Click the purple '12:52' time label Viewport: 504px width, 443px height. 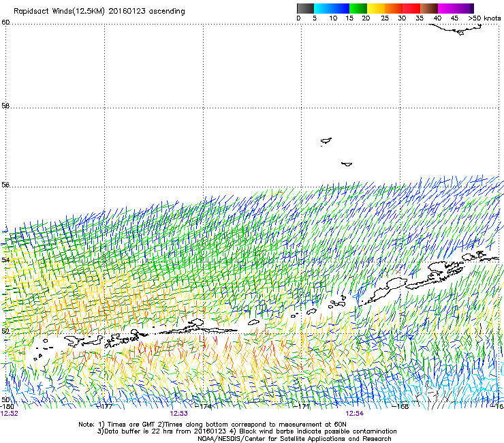[x=10, y=414]
